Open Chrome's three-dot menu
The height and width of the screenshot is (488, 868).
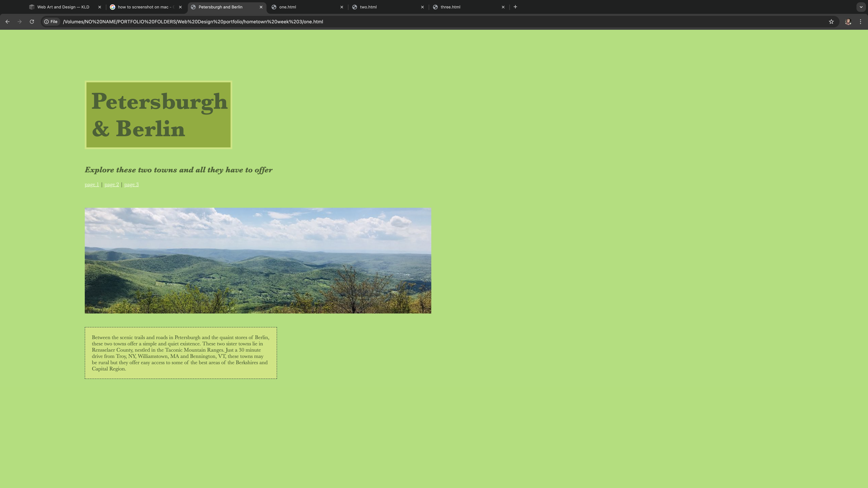[860, 22]
